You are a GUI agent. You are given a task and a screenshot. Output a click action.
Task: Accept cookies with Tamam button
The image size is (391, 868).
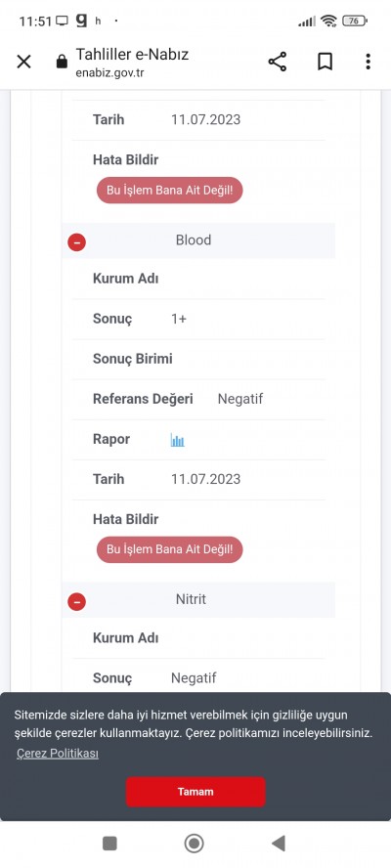[x=195, y=792]
